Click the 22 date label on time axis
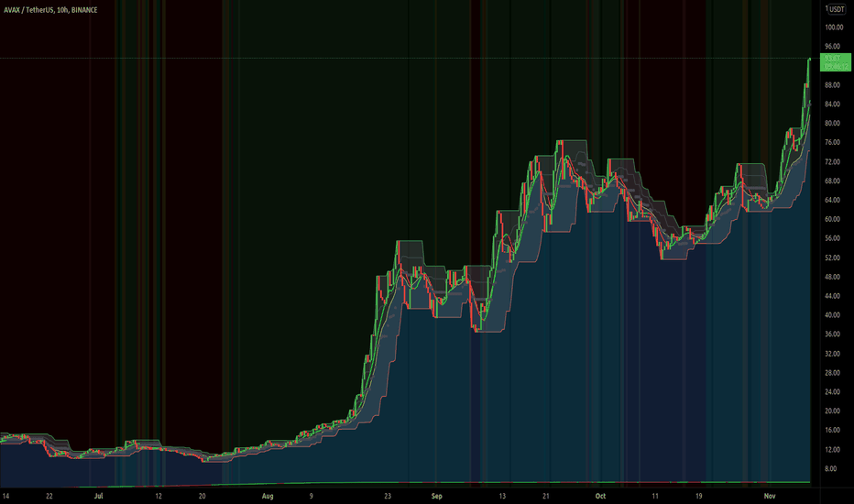This screenshot has height=504, width=854. click(x=49, y=496)
